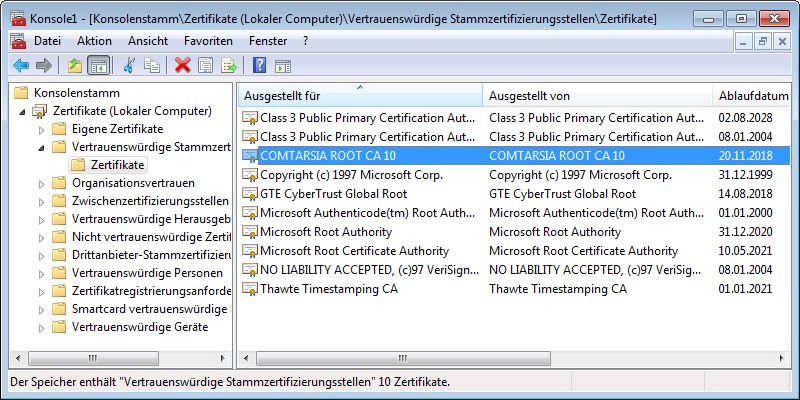Click the certificate list horizontal scrollbar thumb
800x400 pixels.
(403, 358)
